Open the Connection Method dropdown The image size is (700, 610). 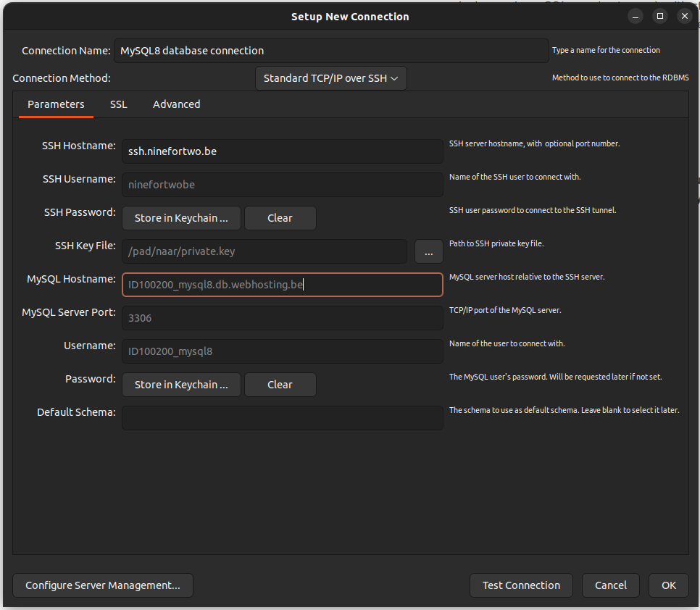point(331,78)
